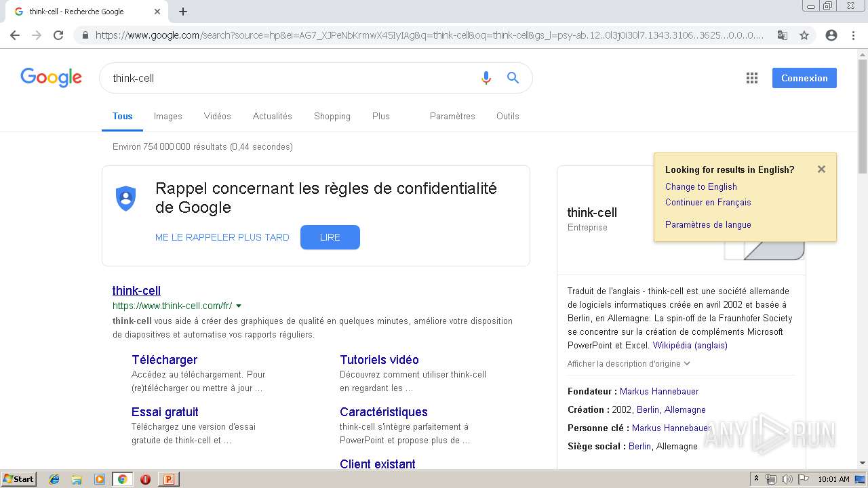
Task: Open File Explorer folder in taskbar
Action: [x=77, y=479]
